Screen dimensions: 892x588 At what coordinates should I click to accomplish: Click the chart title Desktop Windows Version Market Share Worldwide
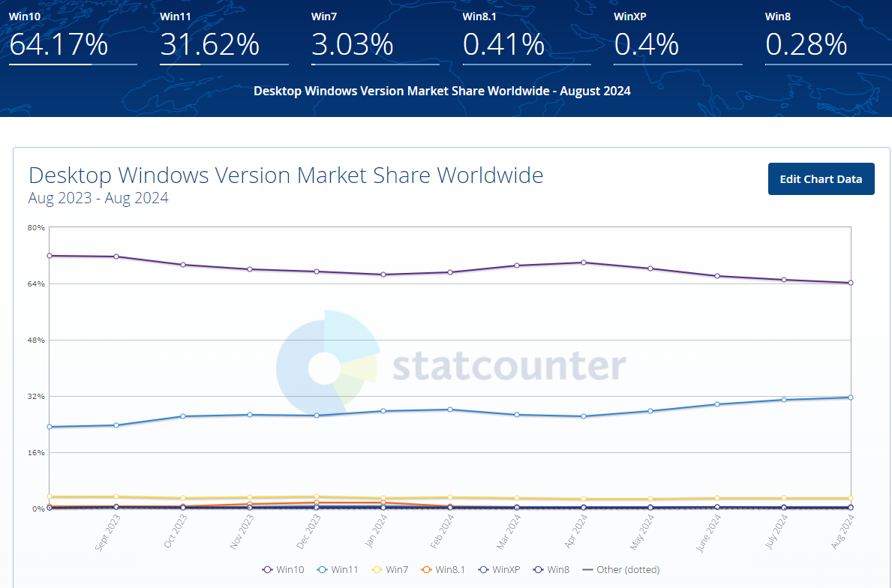(286, 175)
